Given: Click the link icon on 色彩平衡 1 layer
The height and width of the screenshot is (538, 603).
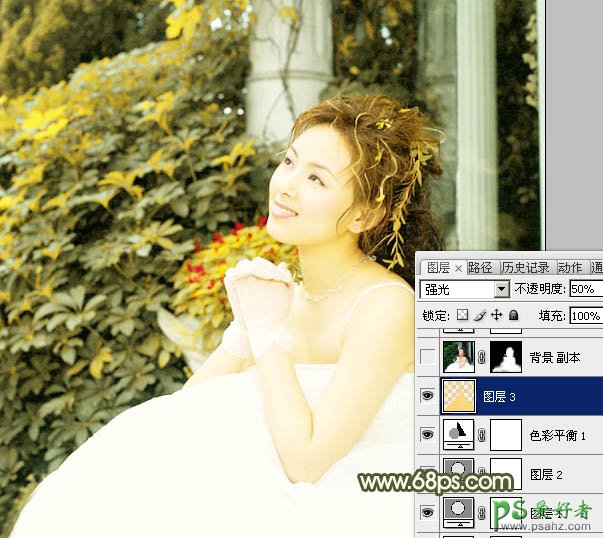Looking at the screenshot, I should pos(481,435).
